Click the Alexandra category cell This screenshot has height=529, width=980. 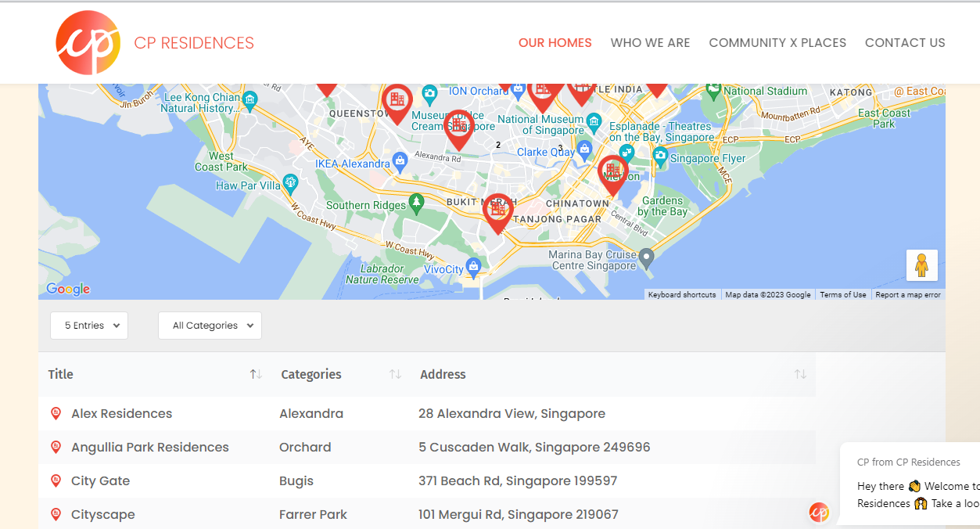pyautogui.click(x=311, y=413)
